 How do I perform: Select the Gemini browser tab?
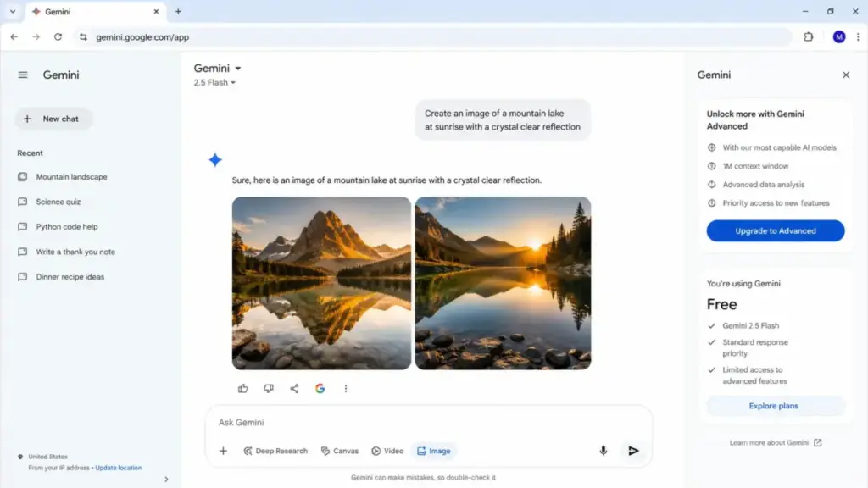(94, 12)
